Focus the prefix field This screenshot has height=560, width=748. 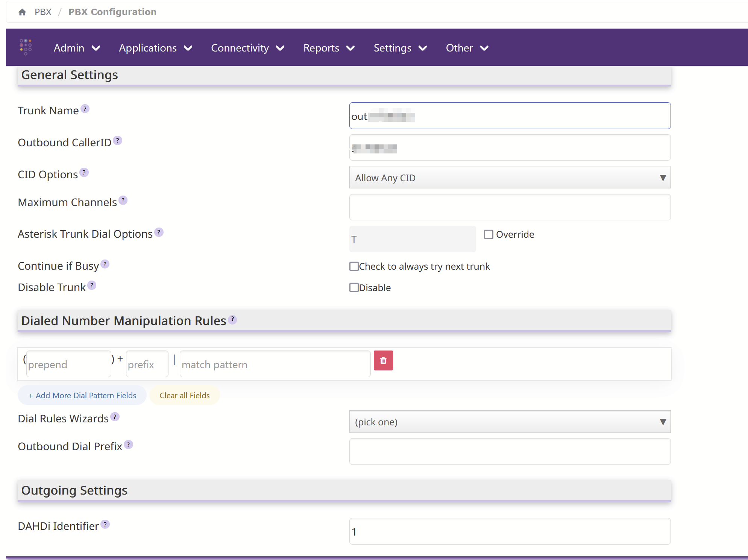(147, 364)
